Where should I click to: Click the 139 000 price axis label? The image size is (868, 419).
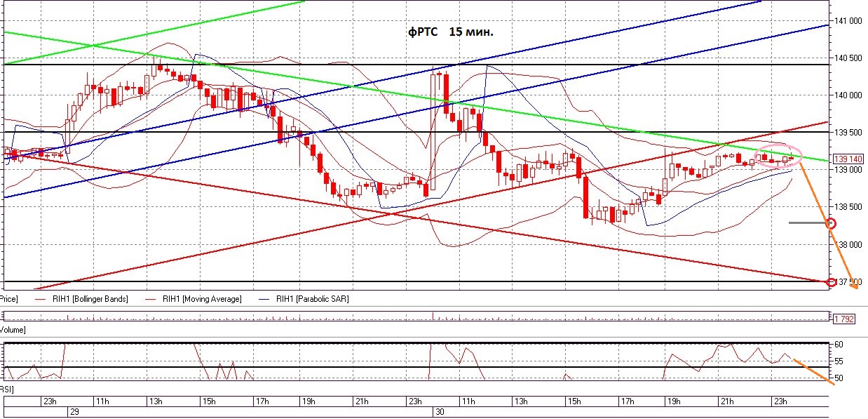tap(848, 170)
